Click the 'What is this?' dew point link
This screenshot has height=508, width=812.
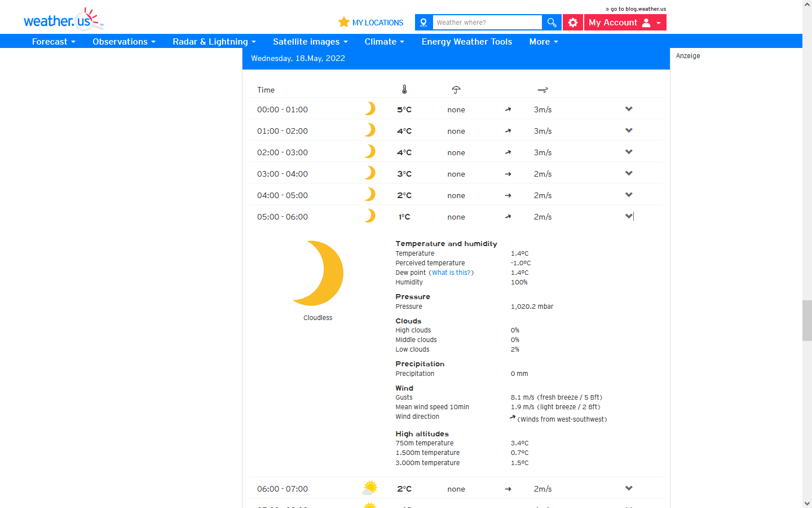[x=451, y=273]
